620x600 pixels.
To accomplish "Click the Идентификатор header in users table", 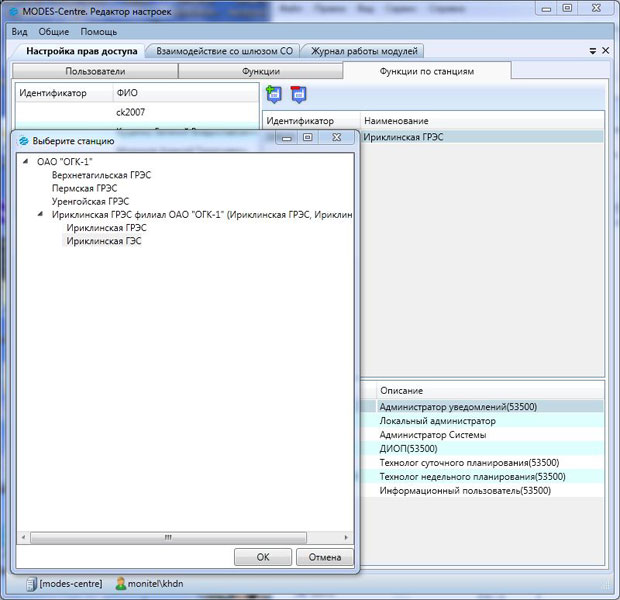I will pyautogui.click(x=64, y=93).
